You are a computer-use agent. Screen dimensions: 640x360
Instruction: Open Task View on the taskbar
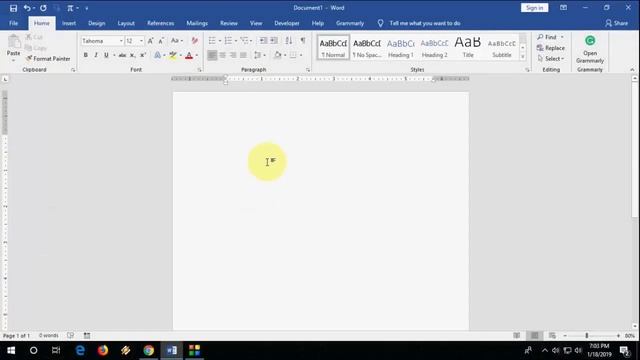click(x=56, y=350)
